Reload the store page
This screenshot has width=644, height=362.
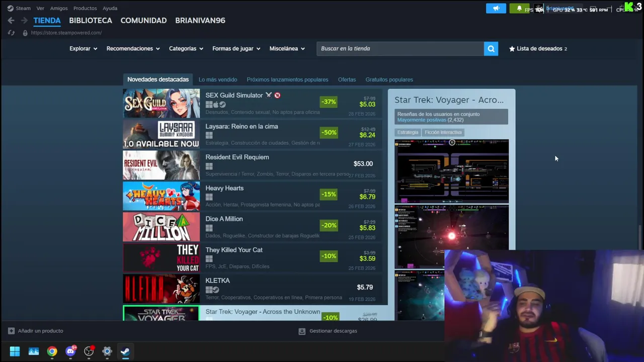(x=11, y=33)
